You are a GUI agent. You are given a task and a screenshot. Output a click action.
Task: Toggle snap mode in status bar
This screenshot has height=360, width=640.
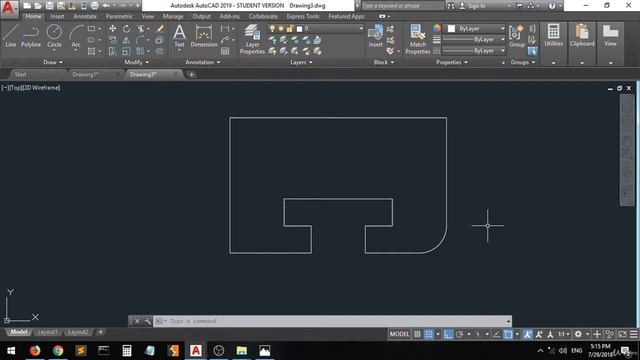(429, 334)
